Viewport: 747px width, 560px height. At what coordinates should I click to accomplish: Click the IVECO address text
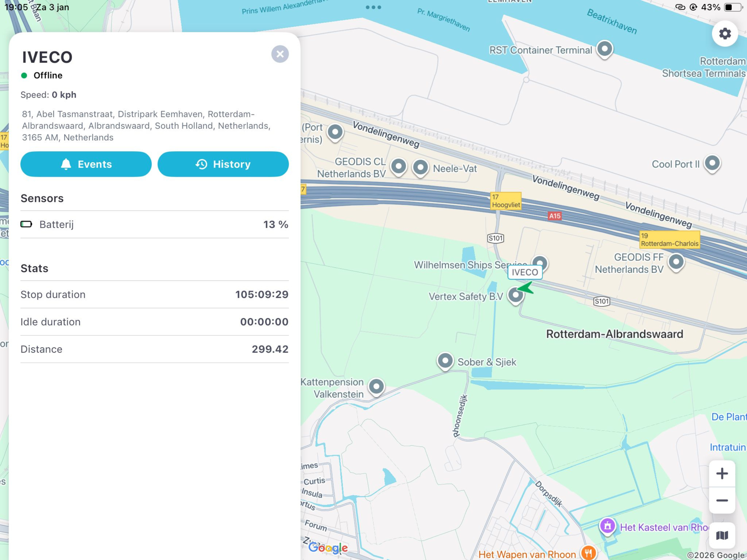coord(146,126)
